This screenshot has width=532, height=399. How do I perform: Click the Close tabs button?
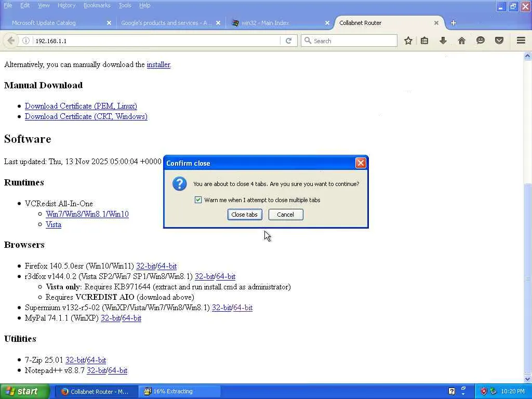pyautogui.click(x=245, y=215)
